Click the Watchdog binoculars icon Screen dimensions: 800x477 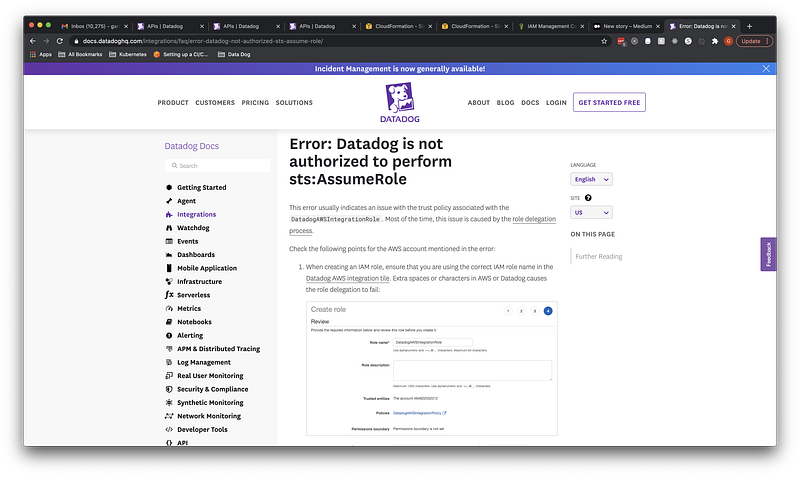click(169, 228)
